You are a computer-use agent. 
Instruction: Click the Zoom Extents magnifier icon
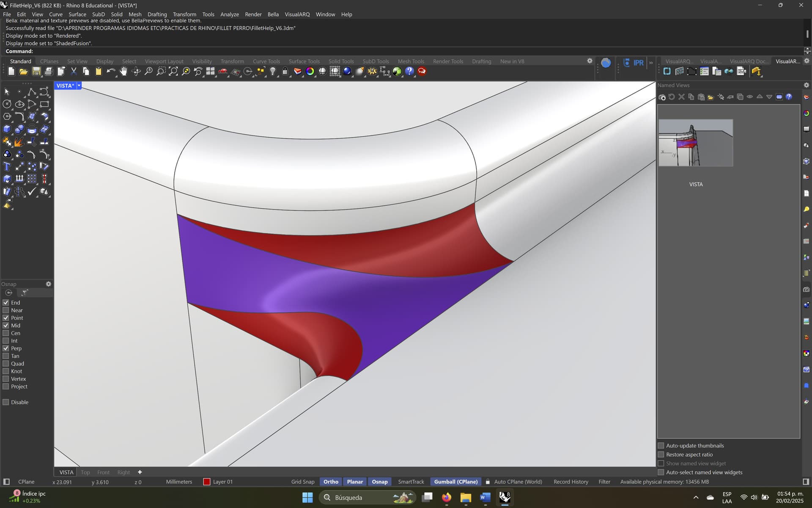[173, 72]
